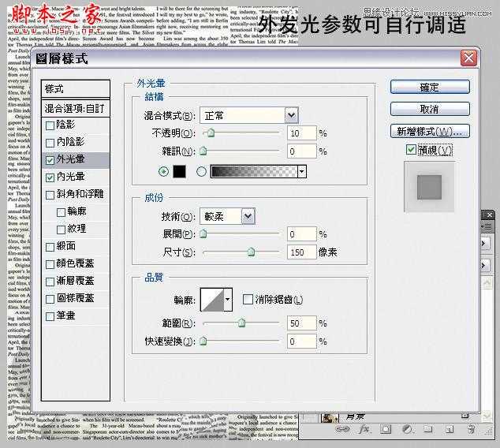Click the add layer mask icon
The image size is (500, 448).
[x=385, y=429]
